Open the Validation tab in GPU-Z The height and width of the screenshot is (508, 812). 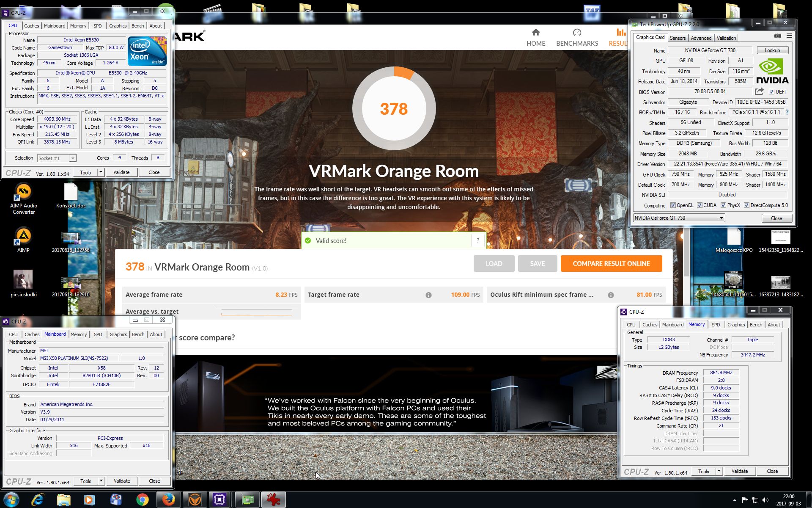726,38
